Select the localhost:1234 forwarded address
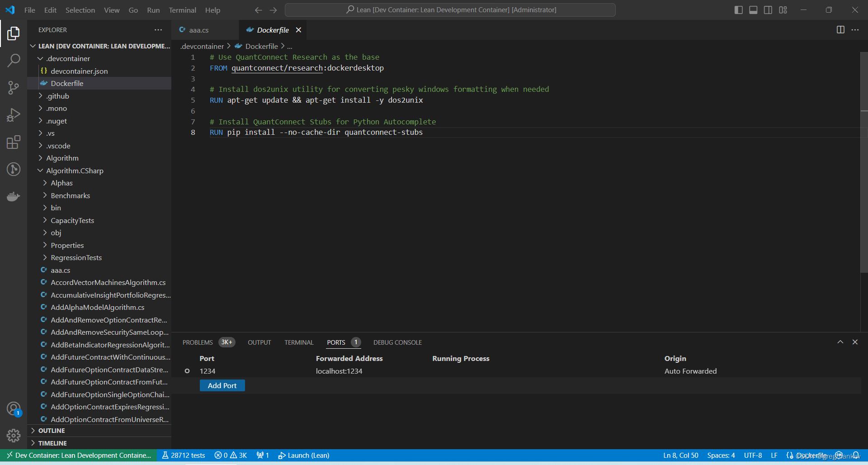Image resolution: width=868 pixels, height=465 pixels. click(x=339, y=371)
